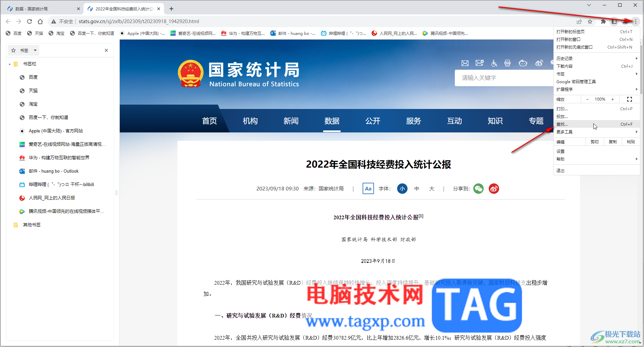Viewport: 644px width, 347px height.
Task: Open the 其他书签 folder
Action: (x=32, y=225)
